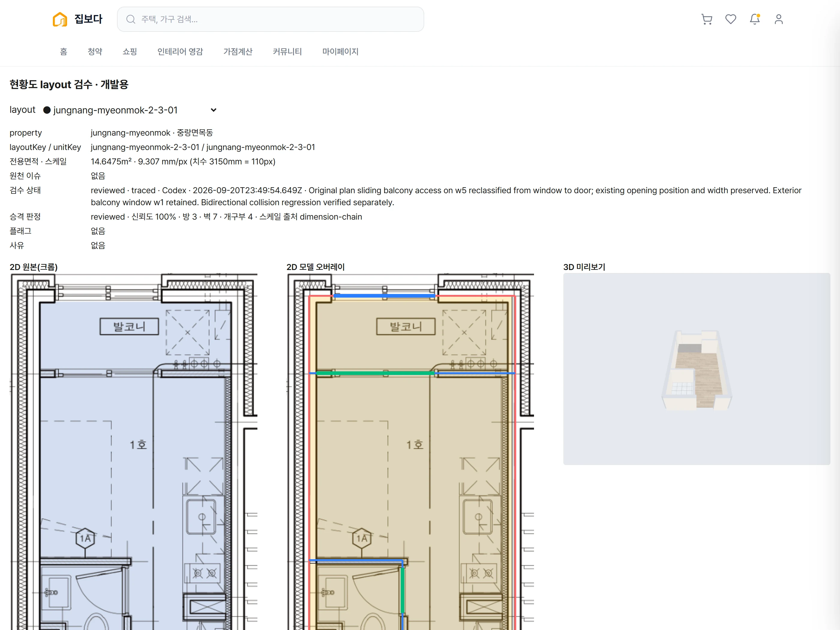Screen dimensions: 840x630
Task: Click the property value jungnang-myeonmok · 중랑면목동
Action: [x=151, y=133]
